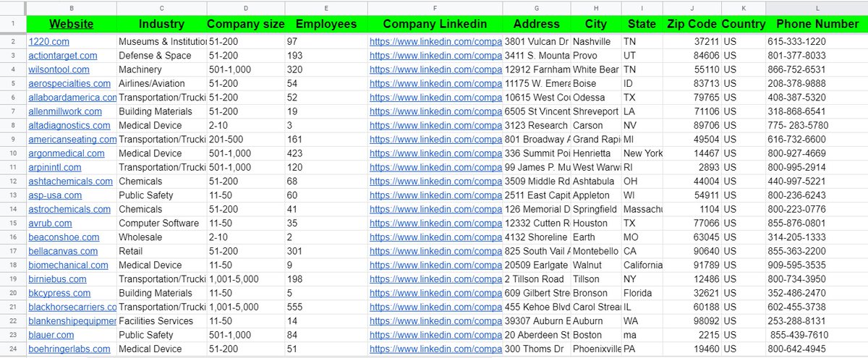Image resolution: width=868 pixels, height=358 pixels.
Task: Select phone number 615-333-1220
Action: [817, 42]
